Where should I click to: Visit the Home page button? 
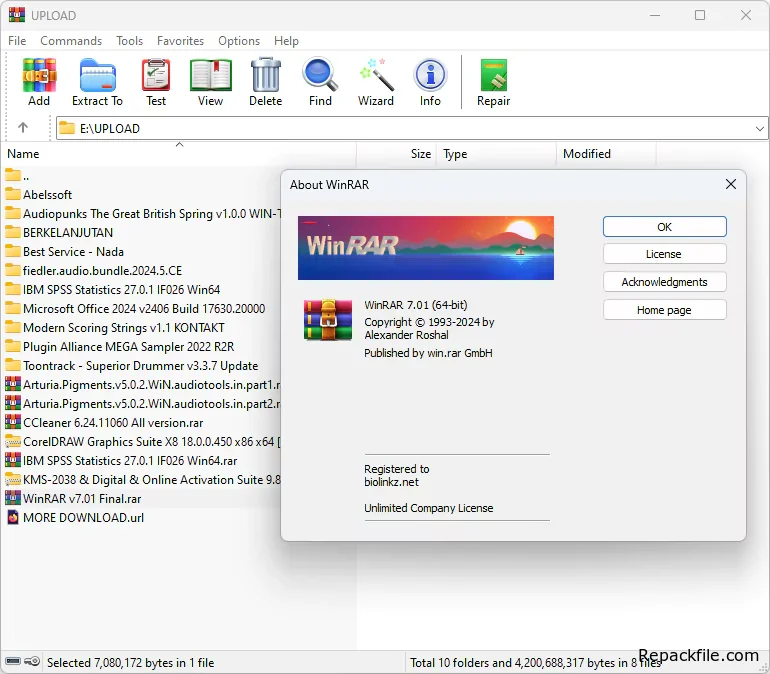[x=664, y=310]
